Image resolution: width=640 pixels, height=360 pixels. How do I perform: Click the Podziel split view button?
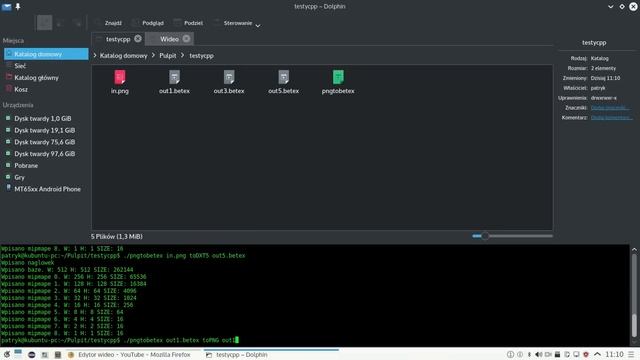[189, 23]
